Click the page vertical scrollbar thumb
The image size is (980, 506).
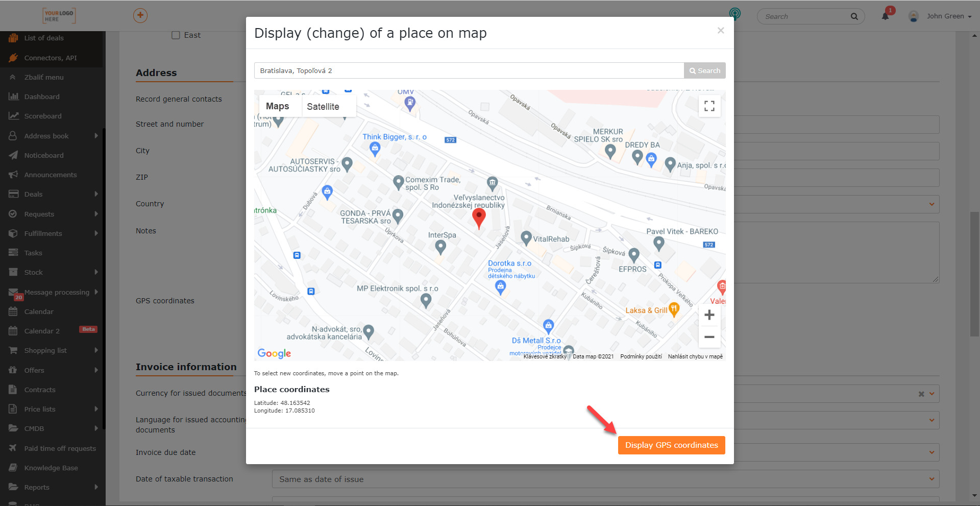(974, 274)
